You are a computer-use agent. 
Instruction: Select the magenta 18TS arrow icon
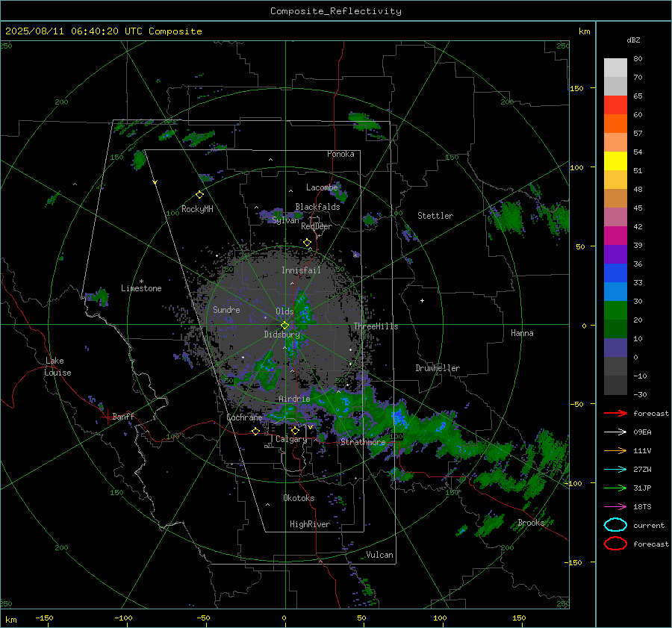pyautogui.click(x=615, y=507)
